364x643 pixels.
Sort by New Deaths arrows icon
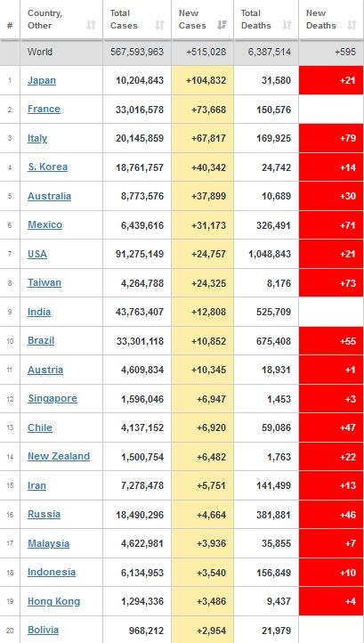click(352, 26)
